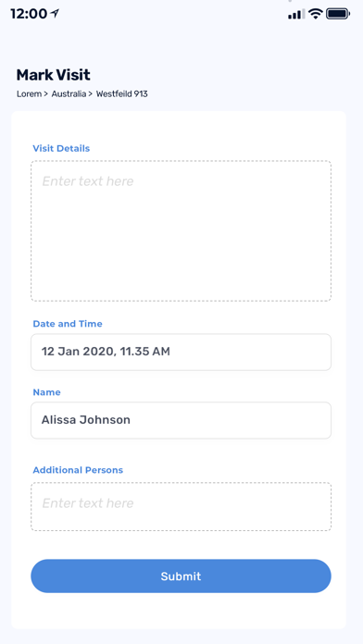Focus the Additional Persons text box

click(181, 506)
